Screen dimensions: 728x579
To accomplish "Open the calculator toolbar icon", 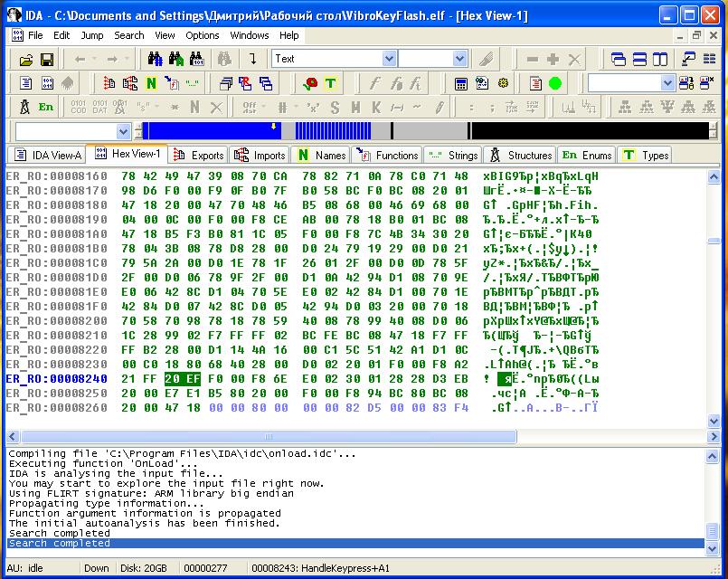I will [x=461, y=83].
